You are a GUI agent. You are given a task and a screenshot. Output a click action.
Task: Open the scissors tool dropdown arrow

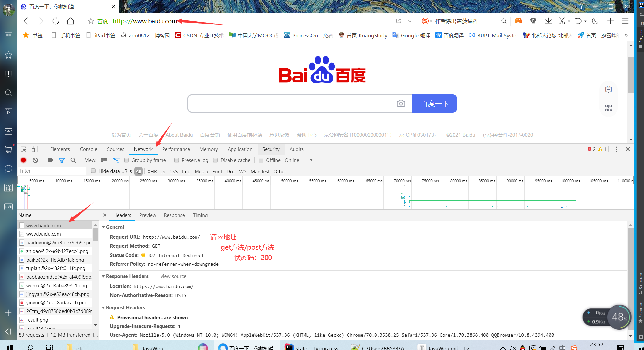(569, 21)
